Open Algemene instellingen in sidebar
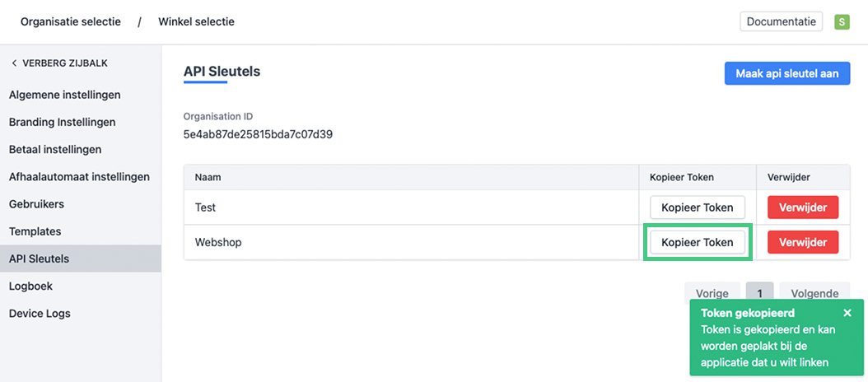Screen dimensions: 868x382 click(65, 95)
